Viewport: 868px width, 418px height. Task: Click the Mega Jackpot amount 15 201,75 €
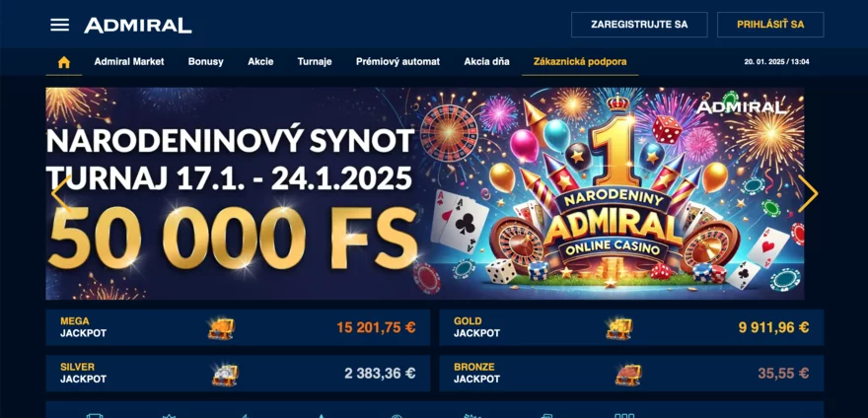pyautogui.click(x=376, y=327)
